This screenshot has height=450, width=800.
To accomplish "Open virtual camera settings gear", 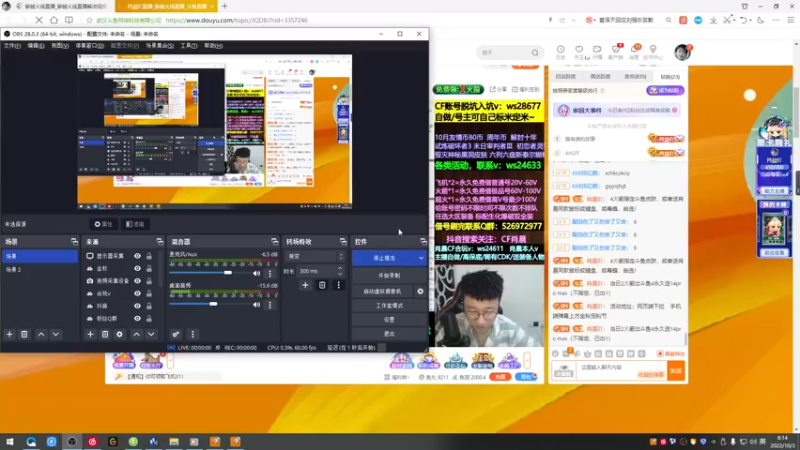I will click(420, 291).
